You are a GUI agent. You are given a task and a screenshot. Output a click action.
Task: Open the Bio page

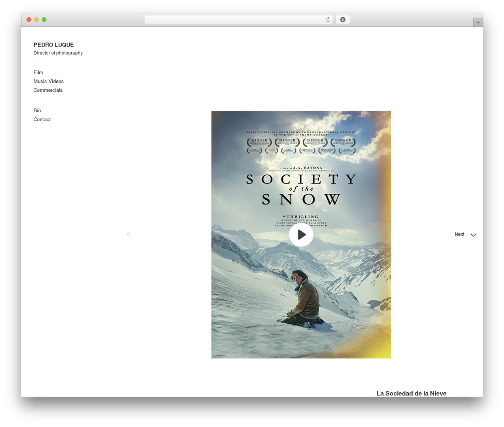[x=37, y=111]
